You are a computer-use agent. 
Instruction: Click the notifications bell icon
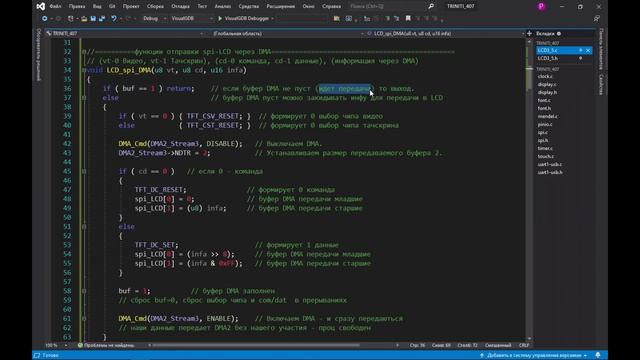tap(598, 356)
